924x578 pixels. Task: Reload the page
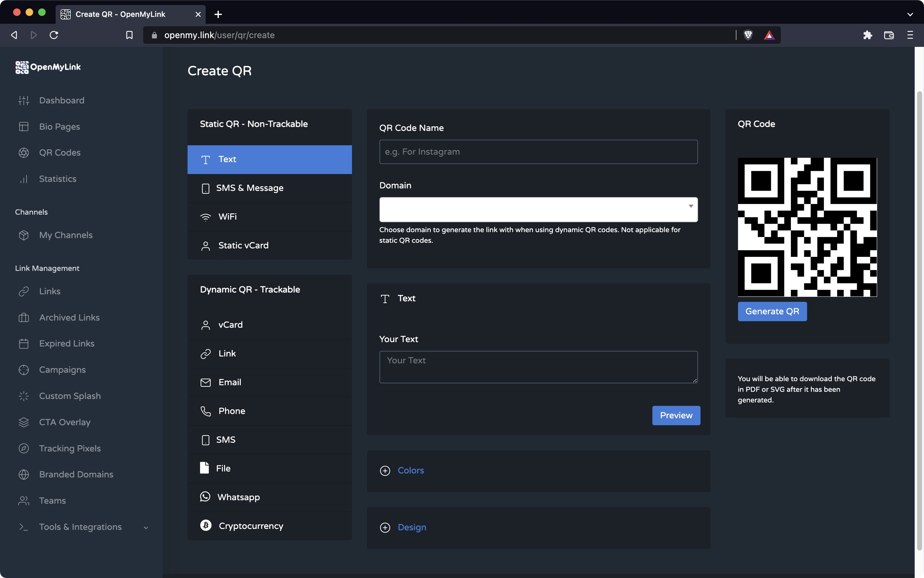coord(54,35)
